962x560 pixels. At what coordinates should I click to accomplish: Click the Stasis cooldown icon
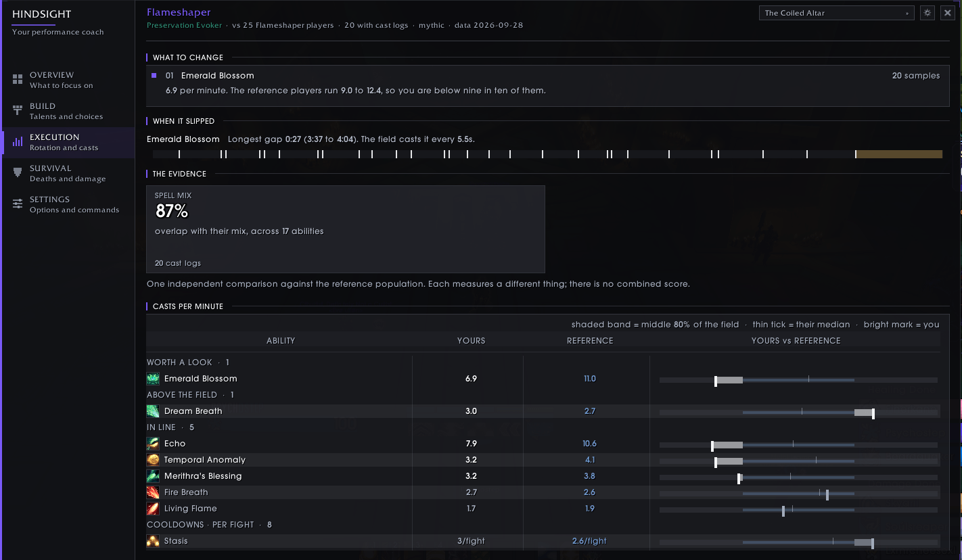coord(153,541)
